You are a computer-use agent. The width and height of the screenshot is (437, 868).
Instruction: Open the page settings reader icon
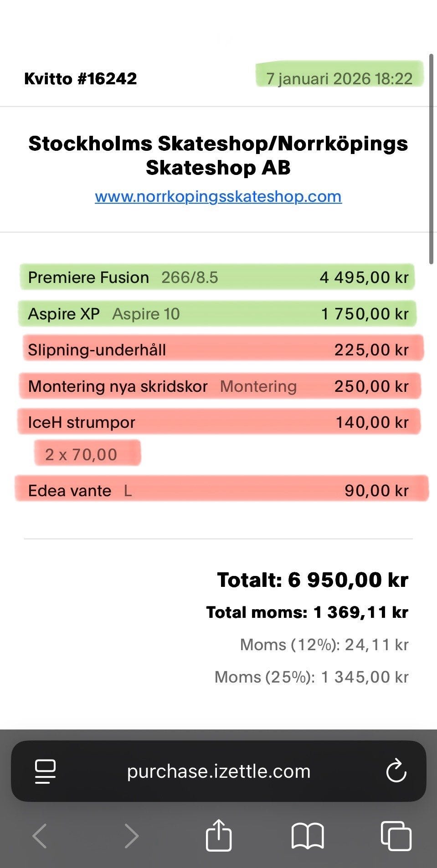45,771
